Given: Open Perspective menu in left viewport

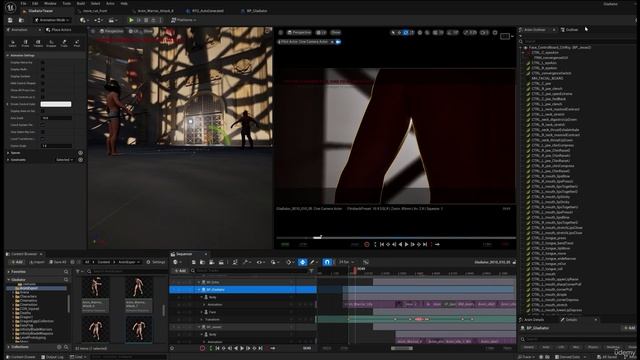Looking at the screenshot, I should pos(111,31).
